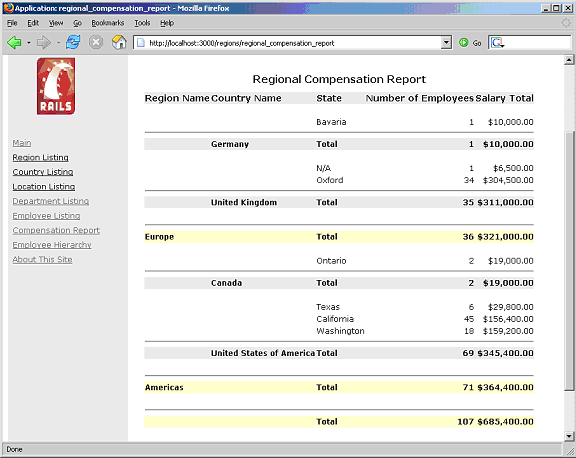Open the Edit menu
Screen dimensions: 576x458
pos(33,23)
